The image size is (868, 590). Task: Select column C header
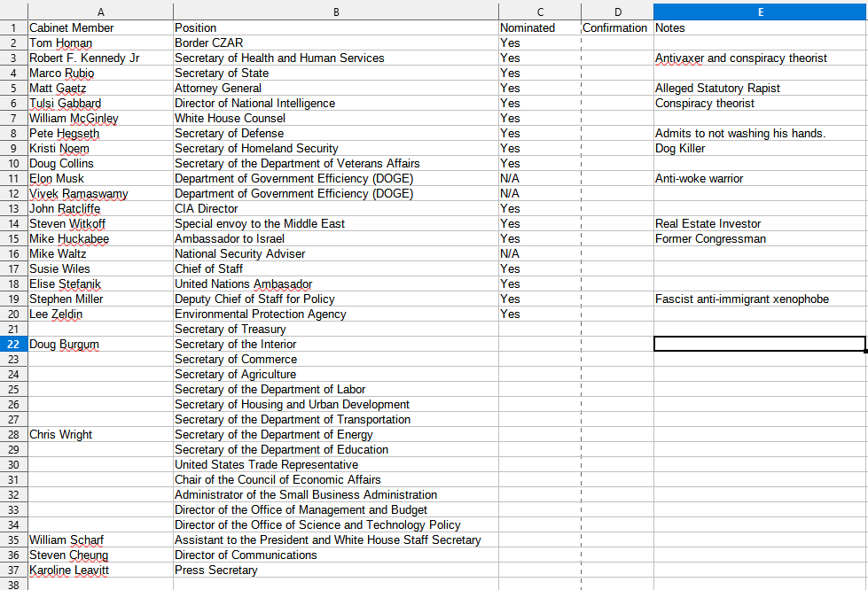pos(540,12)
